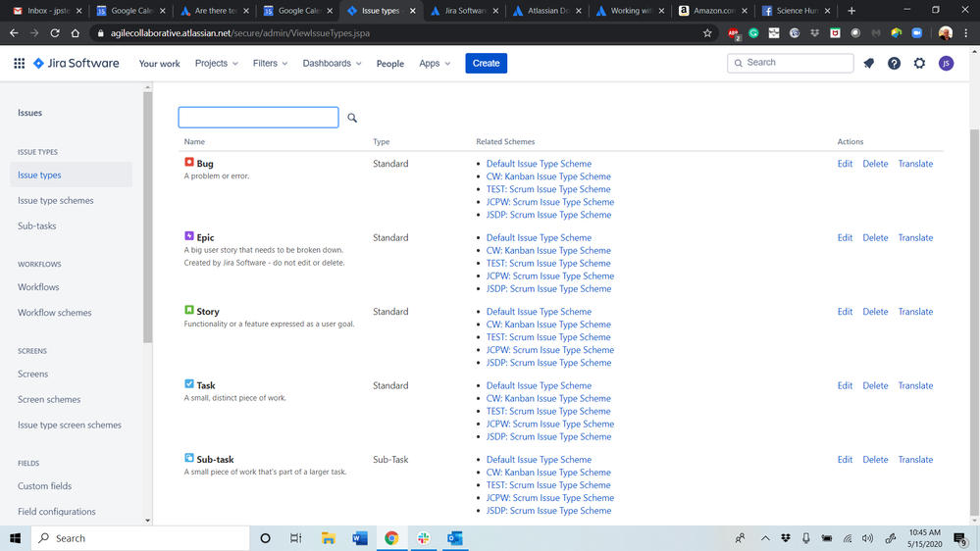Open Workflows in the sidebar
The width and height of the screenshot is (980, 551).
(38, 287)
